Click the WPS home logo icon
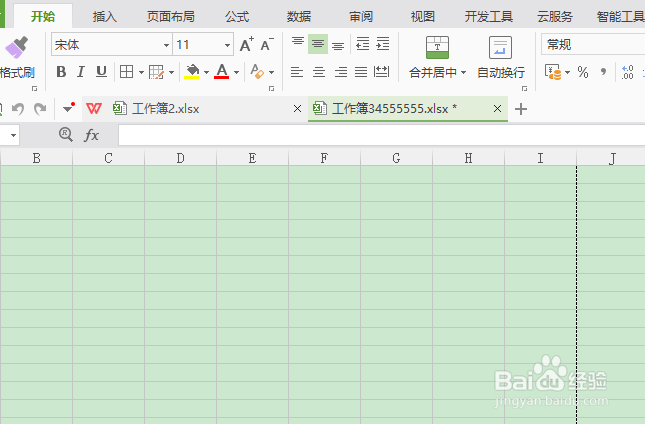Screen dimensions: 645x424 pyautogui.click(x=94, y=109)
